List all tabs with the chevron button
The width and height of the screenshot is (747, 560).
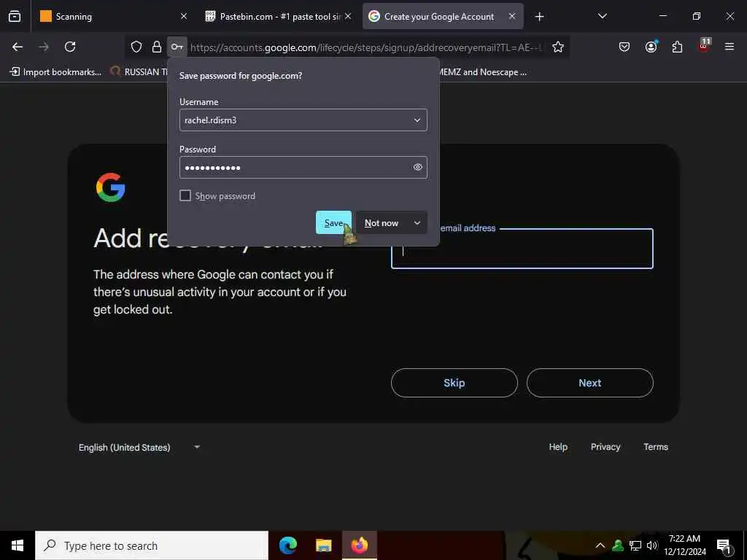[602, 16]
